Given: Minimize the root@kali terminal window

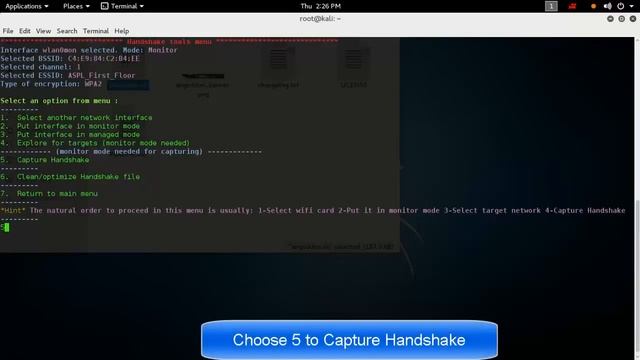Looking at the screenshot, I should click(x=610, y=19).
